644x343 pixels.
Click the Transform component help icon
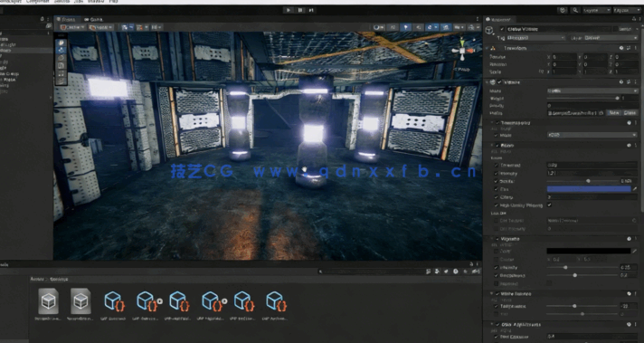(621, 48)
